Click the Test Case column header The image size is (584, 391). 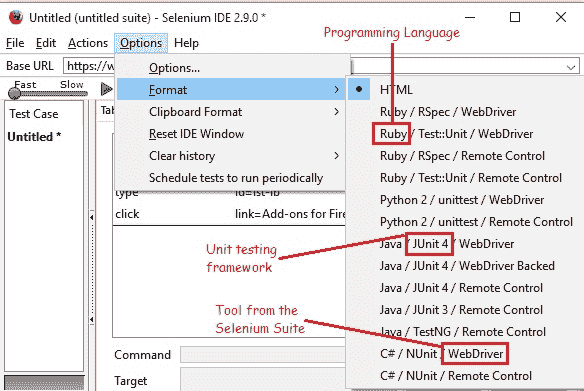click(34, 114)
